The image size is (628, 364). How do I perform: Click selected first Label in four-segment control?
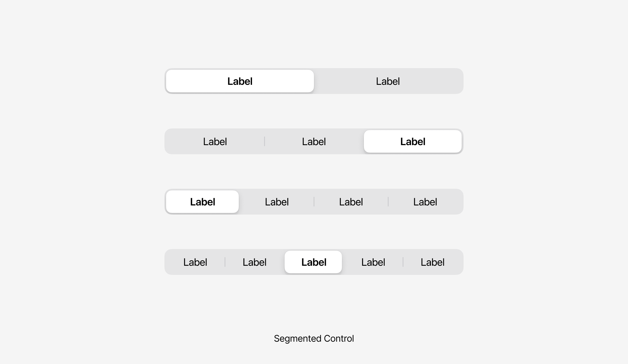[x=202, y=202]
